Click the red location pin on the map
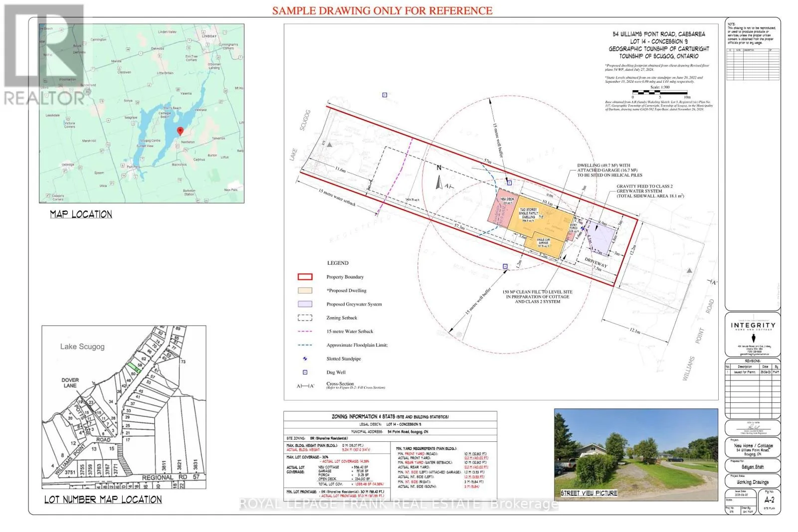798x532 pixels. (181, 131)
